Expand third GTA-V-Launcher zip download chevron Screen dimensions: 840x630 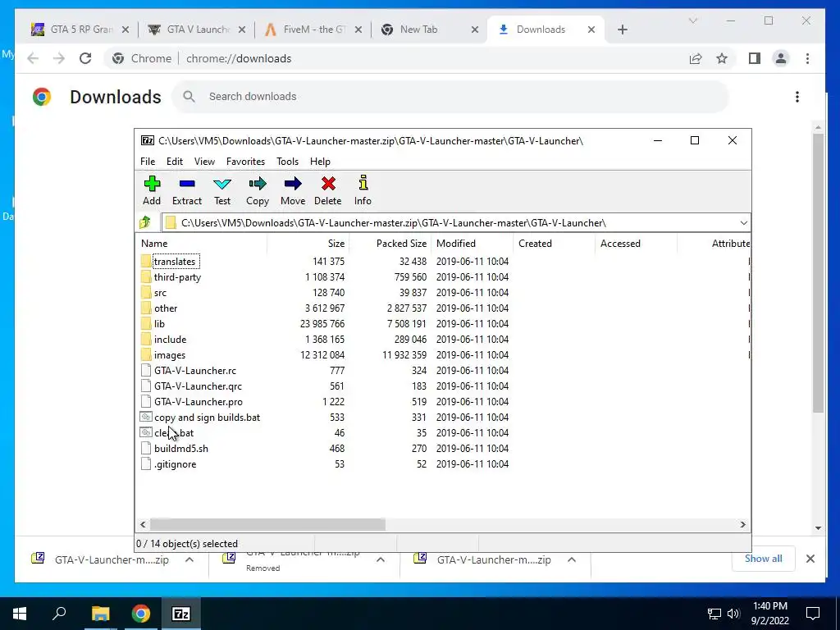coord(572,559)
